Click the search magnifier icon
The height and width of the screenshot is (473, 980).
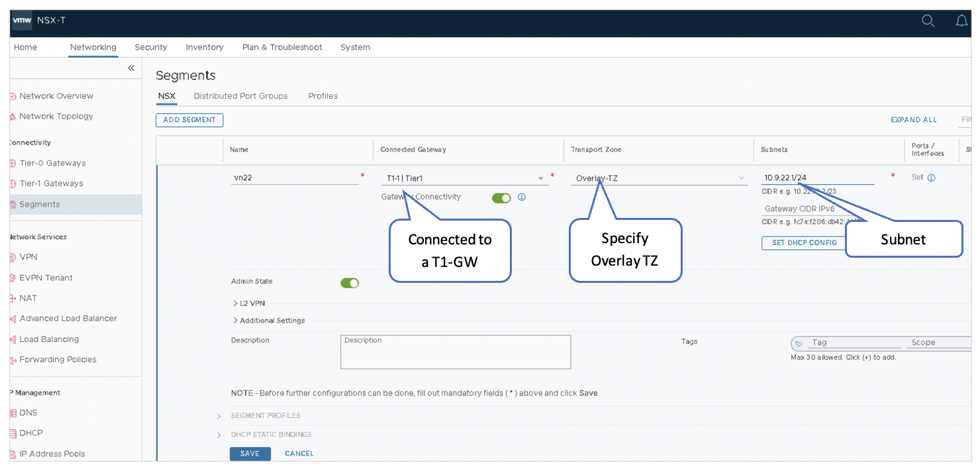point(928,21)
